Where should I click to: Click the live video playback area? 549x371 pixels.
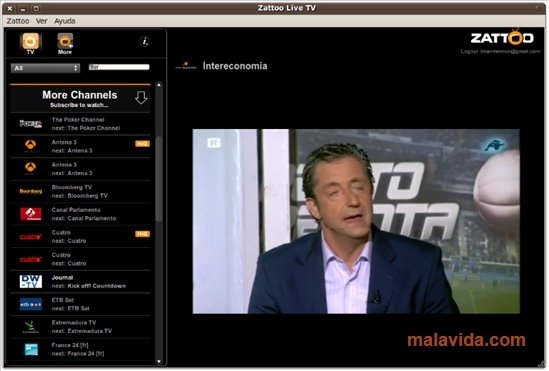click(x=356, y=221)
